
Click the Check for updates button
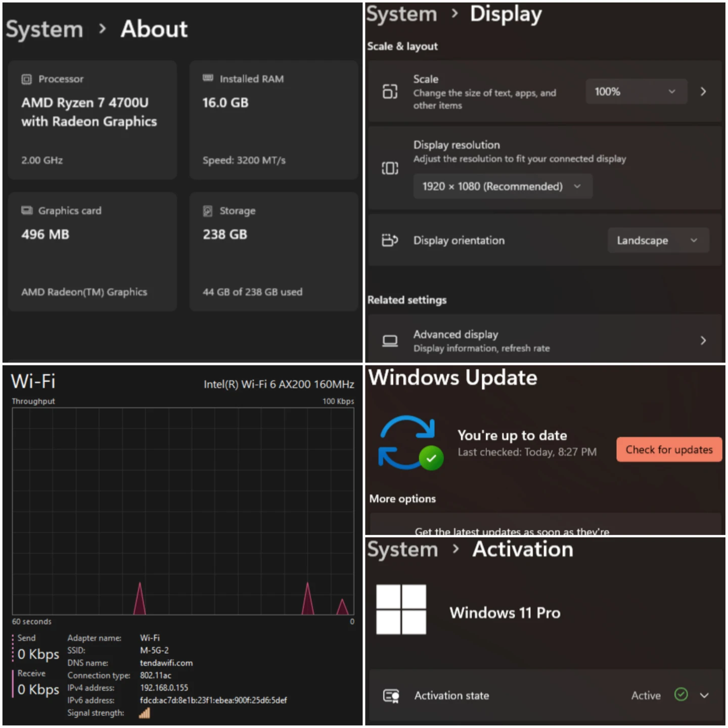(669, 449)
